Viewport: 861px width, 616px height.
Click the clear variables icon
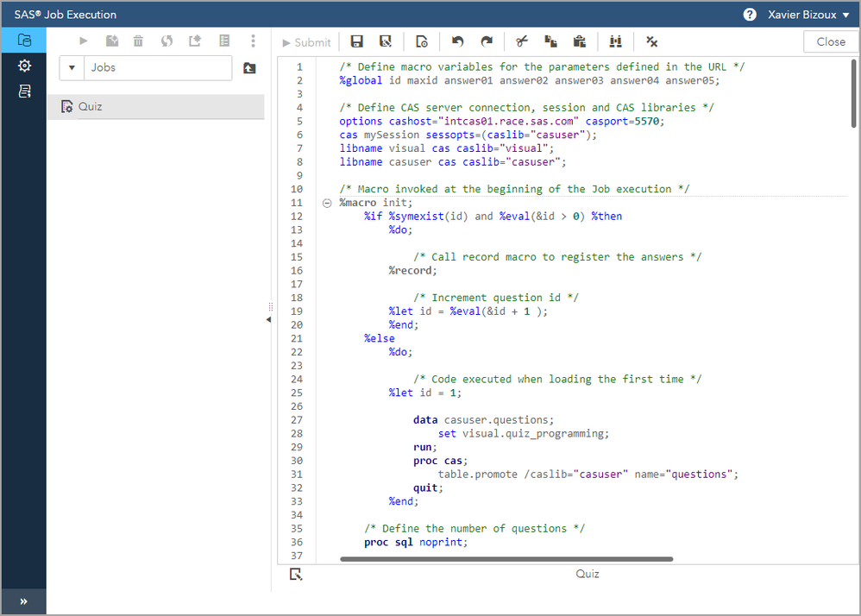tap(652, 41)
